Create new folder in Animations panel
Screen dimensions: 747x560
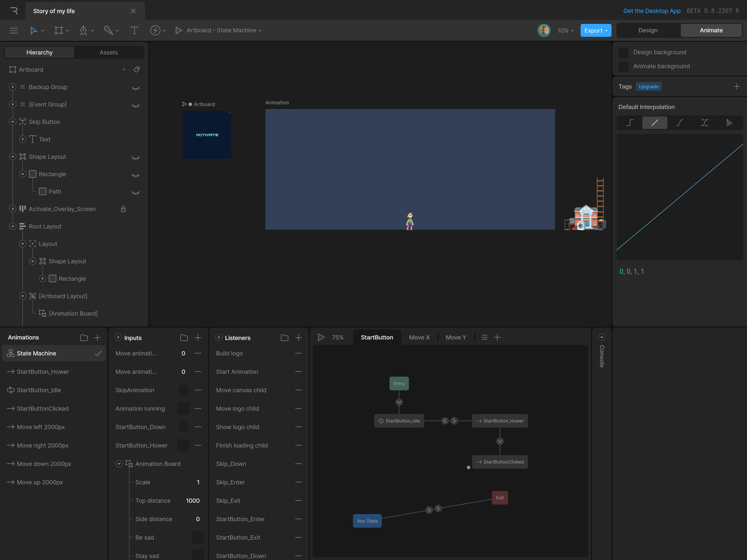(84, 337)
